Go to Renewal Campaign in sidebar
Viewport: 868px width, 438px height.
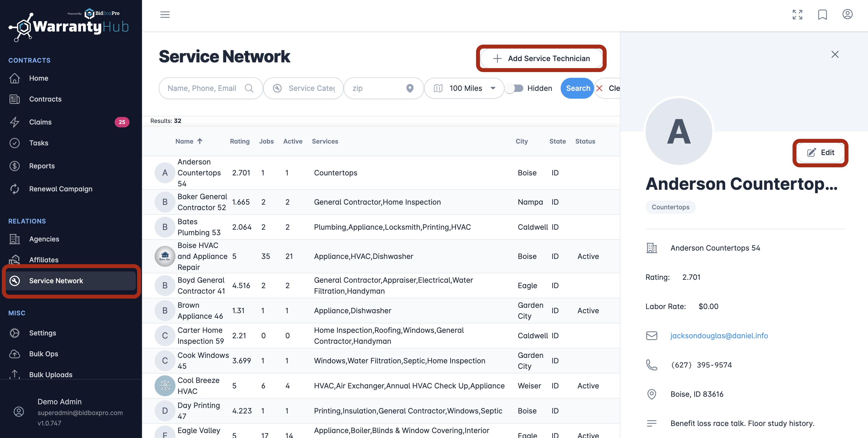point(61,189)
